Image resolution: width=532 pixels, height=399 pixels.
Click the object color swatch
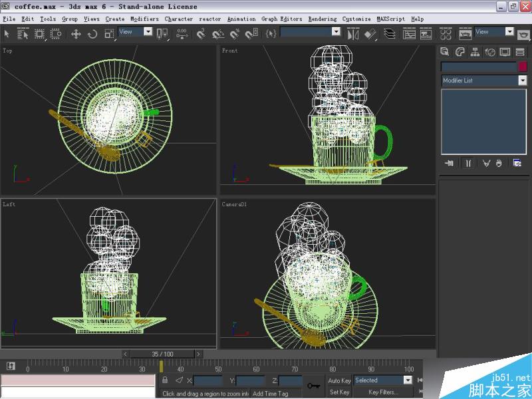click(x=523, y=66)
